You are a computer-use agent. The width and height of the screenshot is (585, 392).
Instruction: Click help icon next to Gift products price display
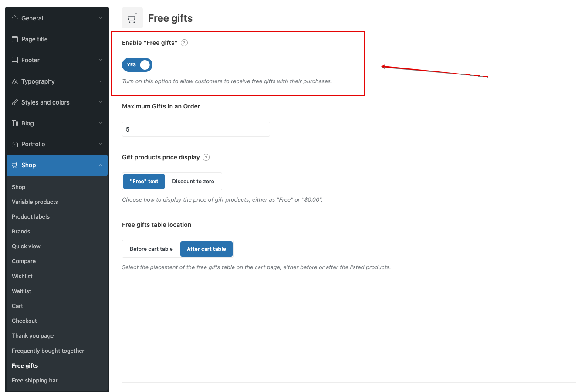point(206,157)
